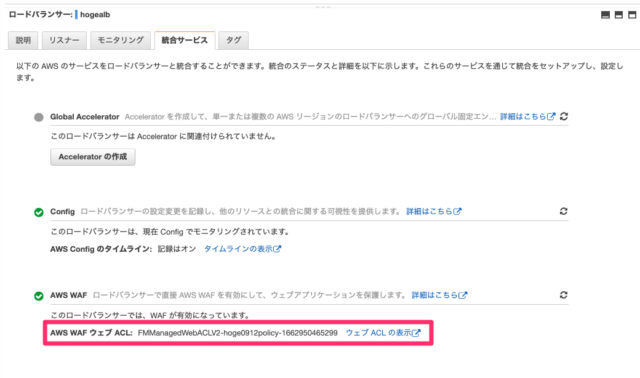Open Config 詳細はこちら link
The width and height of the screenshot is (640, 378).
[x=433, y=211]
